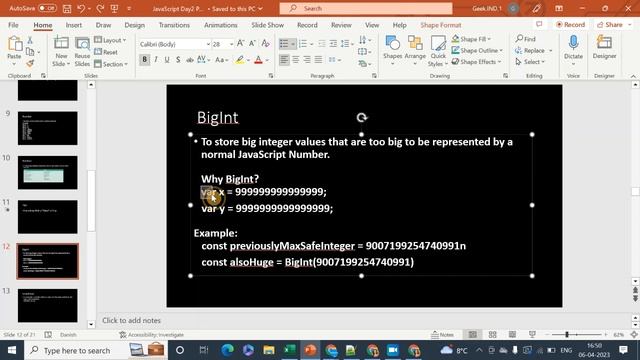Viewport: 640px width, 360px height.
Task: Insert a New Slide
Action: pyautogui.click(x=61, y=51)
